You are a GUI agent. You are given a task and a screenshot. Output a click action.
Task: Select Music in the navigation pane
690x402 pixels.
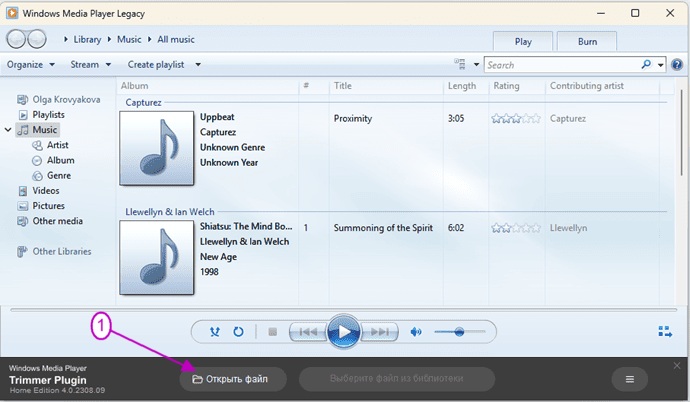pyautogui.click(x=37, y=130)
